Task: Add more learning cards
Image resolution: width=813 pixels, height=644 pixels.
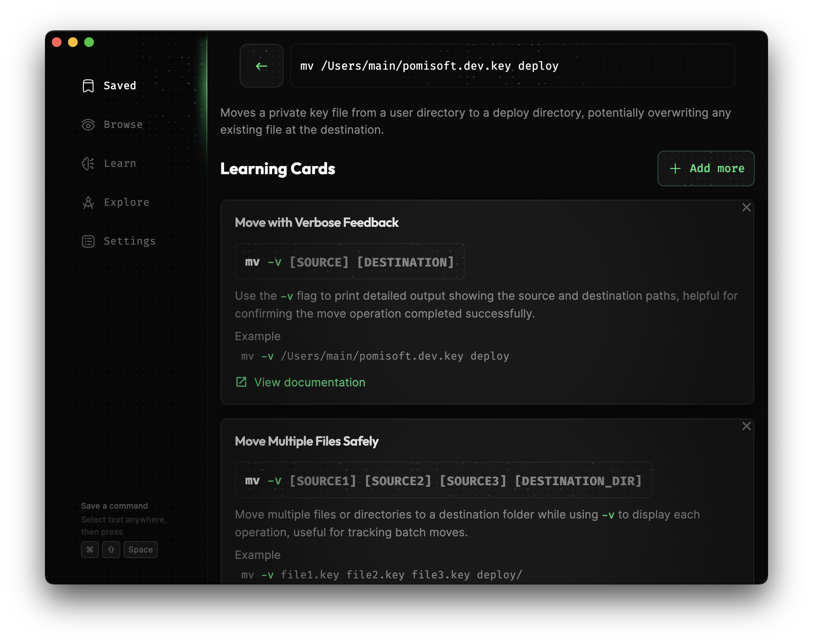Action: (706, 168)
